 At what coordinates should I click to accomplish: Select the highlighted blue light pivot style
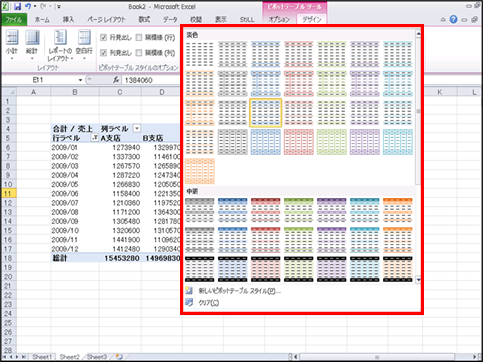pyautogui.click(x=265, y=113)
